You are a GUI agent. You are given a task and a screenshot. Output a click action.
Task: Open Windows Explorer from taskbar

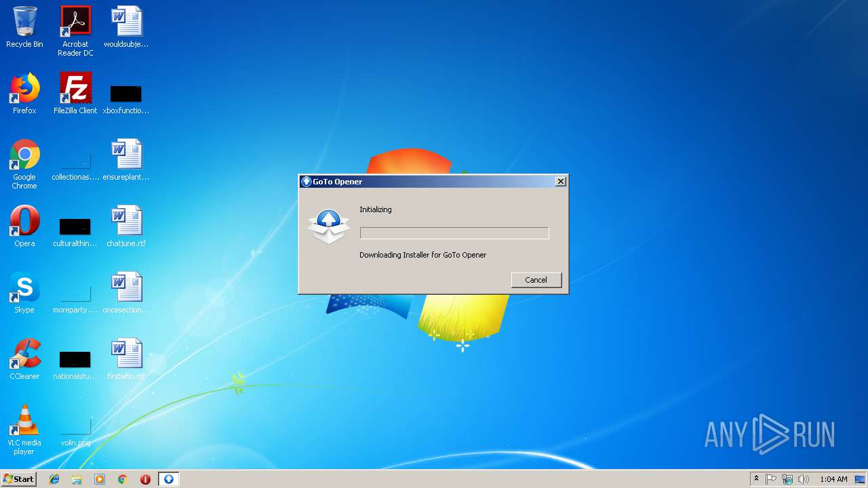pos(77,479)
